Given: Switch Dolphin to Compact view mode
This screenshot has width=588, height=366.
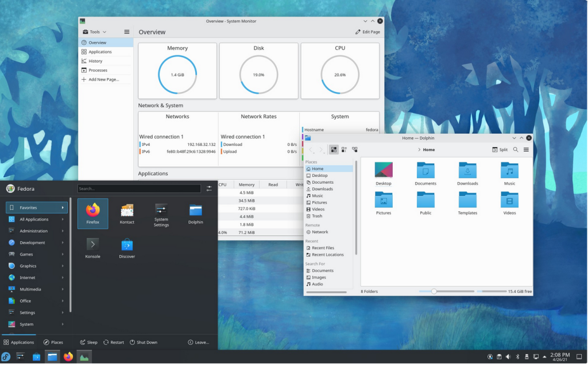Looking at the screenshot, I should click(x=344, y=149).
